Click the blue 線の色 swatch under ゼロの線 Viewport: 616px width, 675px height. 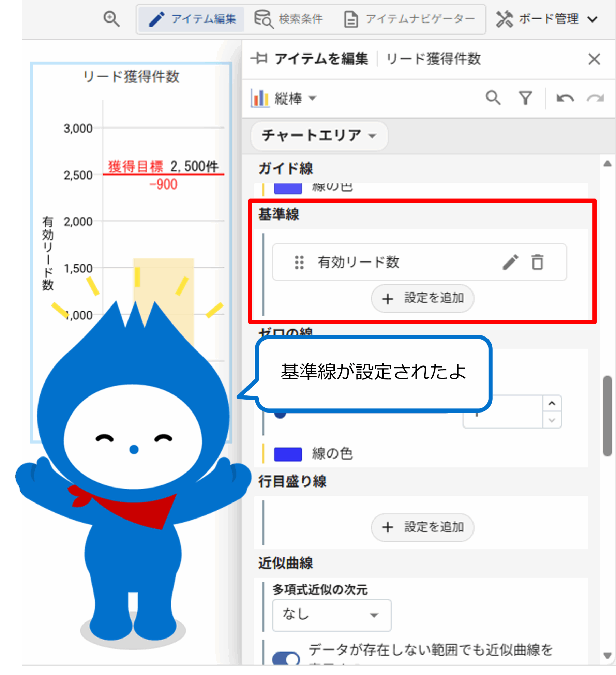pos(288,454)
